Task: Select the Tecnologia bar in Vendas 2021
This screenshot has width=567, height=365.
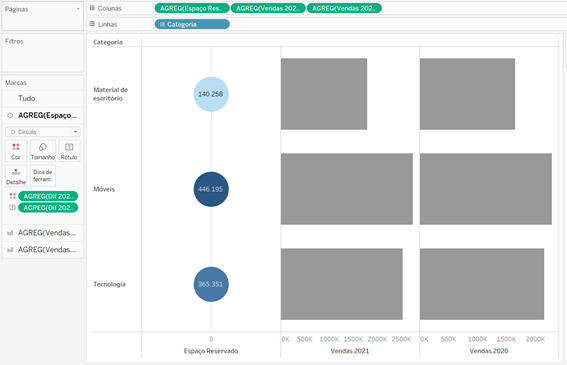Action: [x=342, y=284]
